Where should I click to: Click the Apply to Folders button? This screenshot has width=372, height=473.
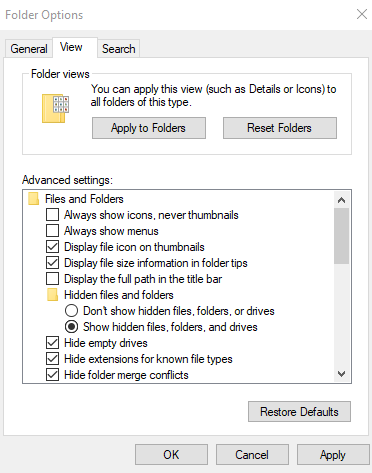(x=149, y=128)
